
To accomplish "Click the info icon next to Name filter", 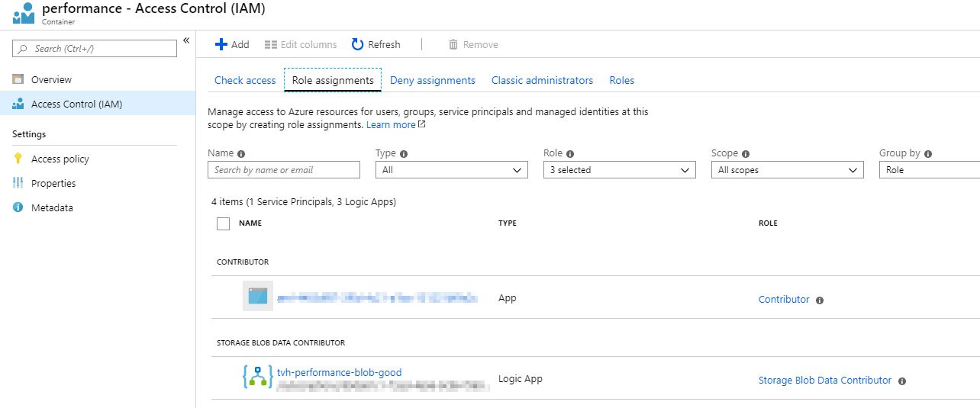I will tap(241, 153).
